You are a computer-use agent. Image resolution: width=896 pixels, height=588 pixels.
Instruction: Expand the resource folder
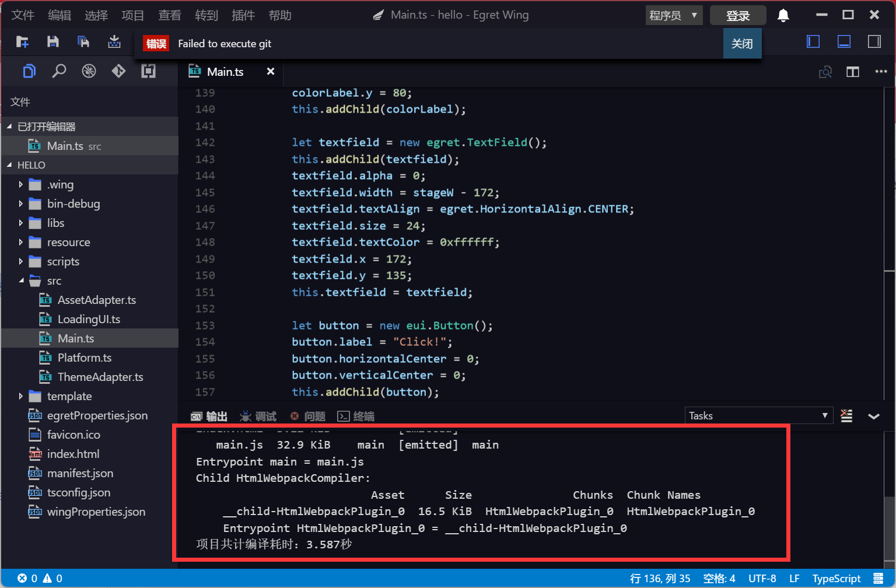21,242
